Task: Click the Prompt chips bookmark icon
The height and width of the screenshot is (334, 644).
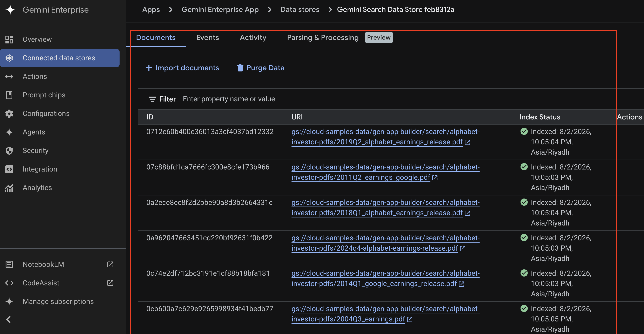Action: click(9, 95)
